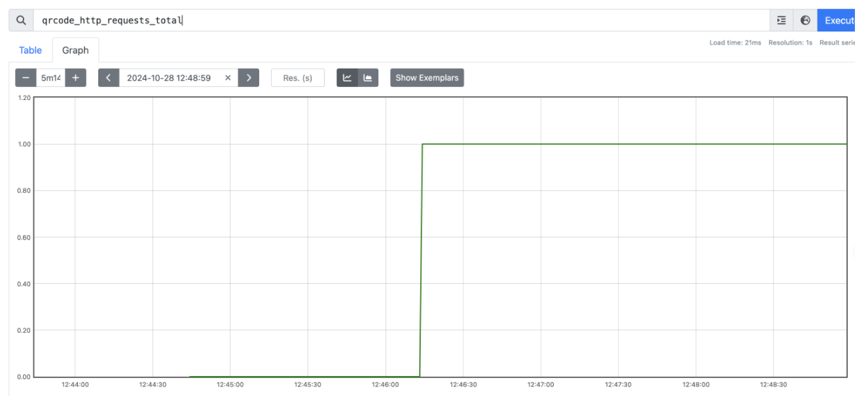Viewport: 868px width, 412px height.
Task: Click the end time 2024-10-28 12:48:59 field
Action: click(169, 77)
